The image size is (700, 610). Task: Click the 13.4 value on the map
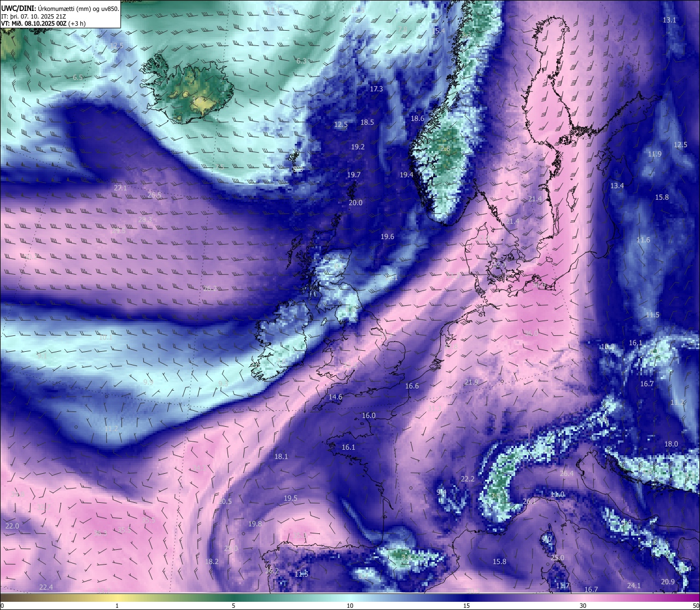(617, 185)
